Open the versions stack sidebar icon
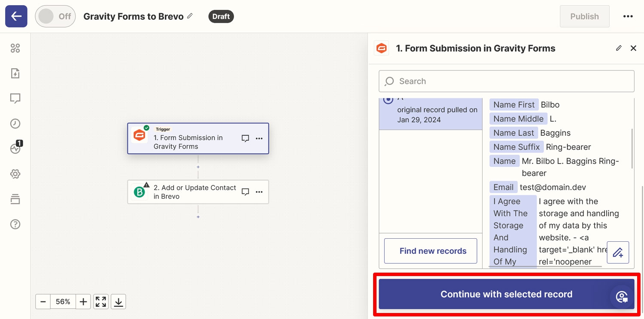Viewport: 644px width, 319px height. (15, 199)
